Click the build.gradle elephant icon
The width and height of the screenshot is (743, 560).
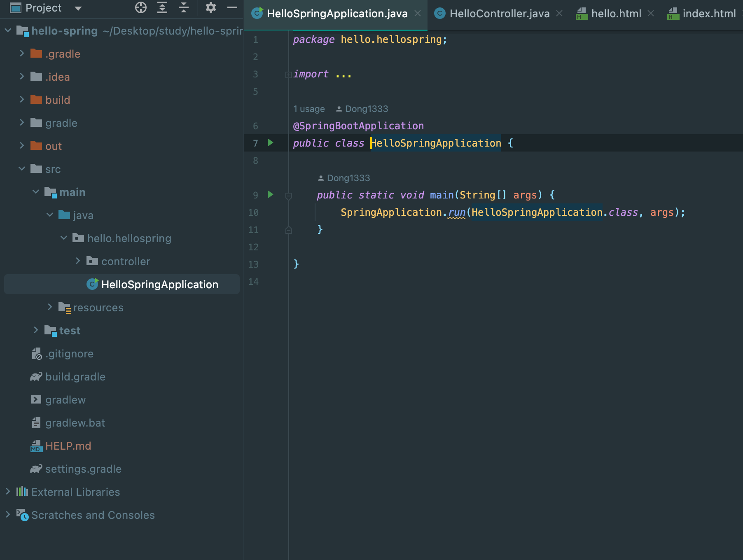[x=36, y=377]
